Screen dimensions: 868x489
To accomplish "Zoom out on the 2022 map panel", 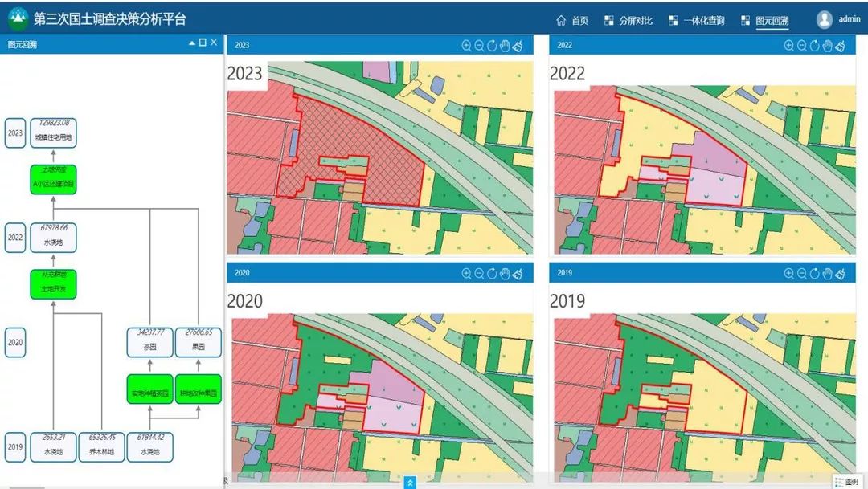I will coord(802,46).
